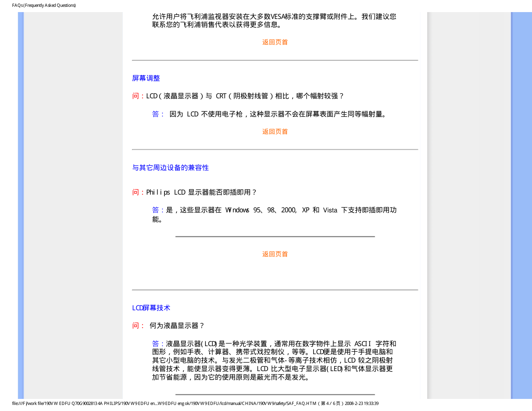Screen dimensions: 532x411
Task: Click 返回页首 link below the LCD radiation answer
Action: point(275,132)
